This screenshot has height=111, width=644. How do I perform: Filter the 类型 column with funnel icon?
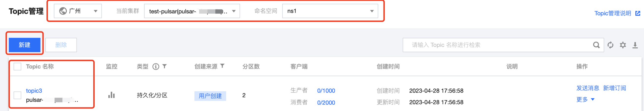pyautogui.click(x=164, y=66)
